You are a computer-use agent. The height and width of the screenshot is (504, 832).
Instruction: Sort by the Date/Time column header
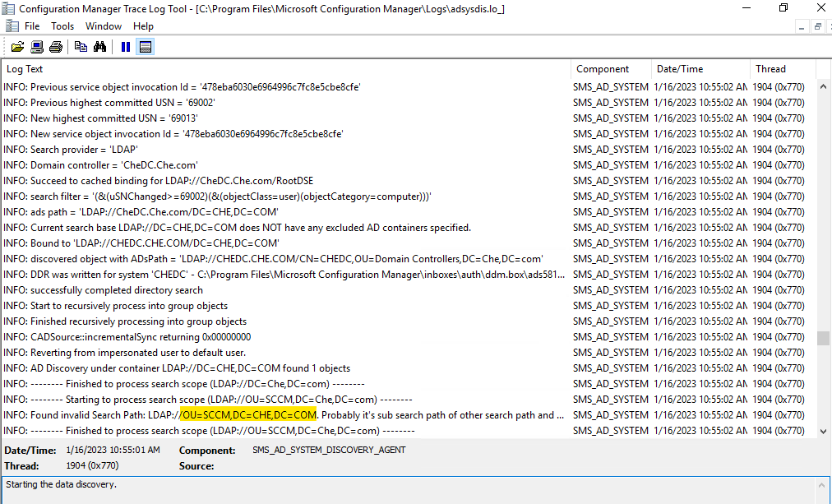701,69
